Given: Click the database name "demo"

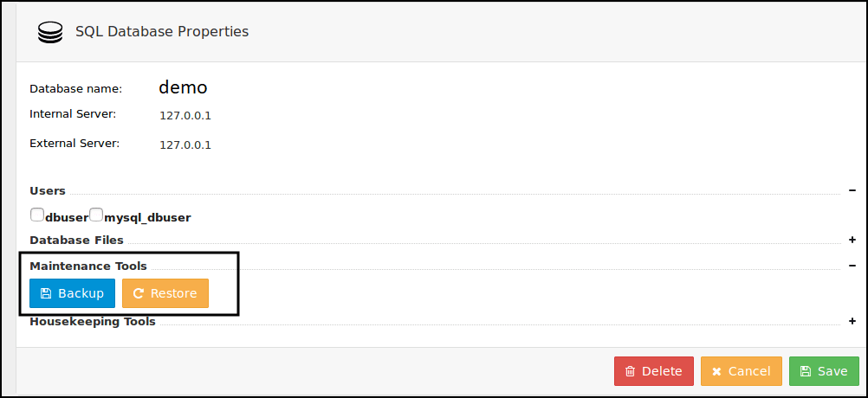Looking at the screenshot, I should tap(183, 87).
